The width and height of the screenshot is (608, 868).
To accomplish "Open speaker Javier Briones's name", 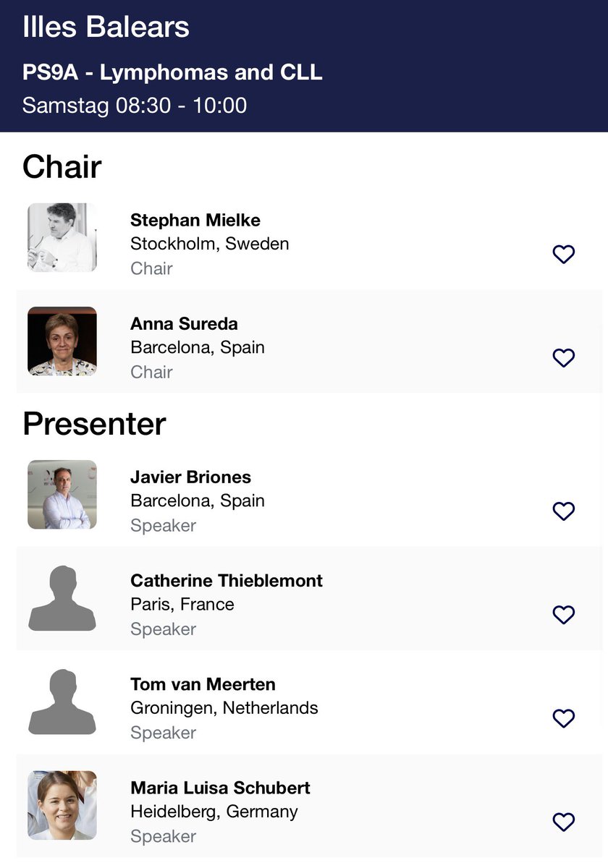I will click(x=190, y=477).
